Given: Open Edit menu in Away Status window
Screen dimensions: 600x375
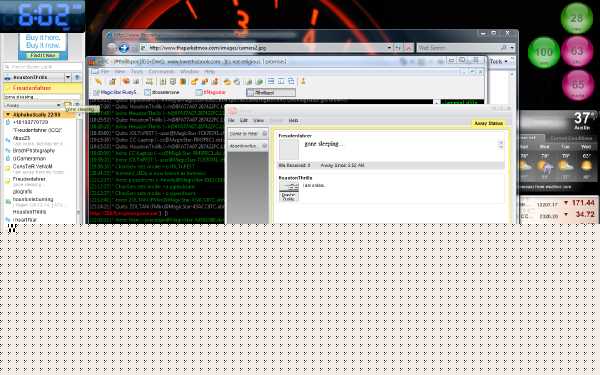Looking at the screenshot, I should [x=244, y=121].
